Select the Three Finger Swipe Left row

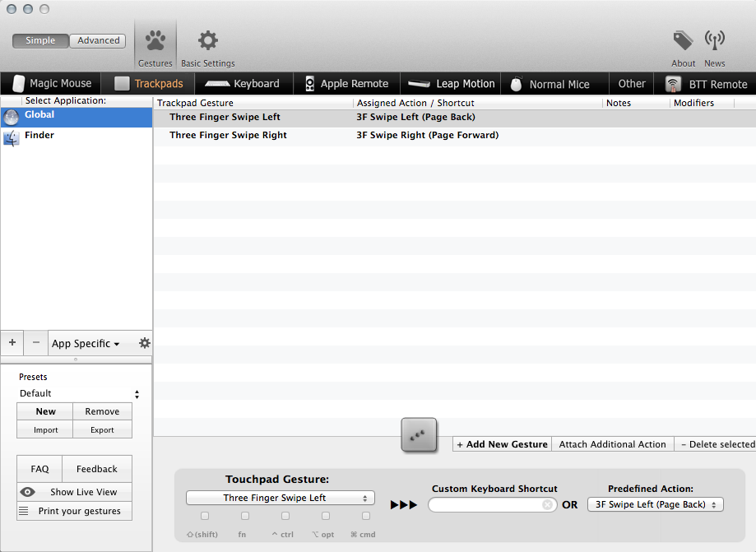point(455,117)
